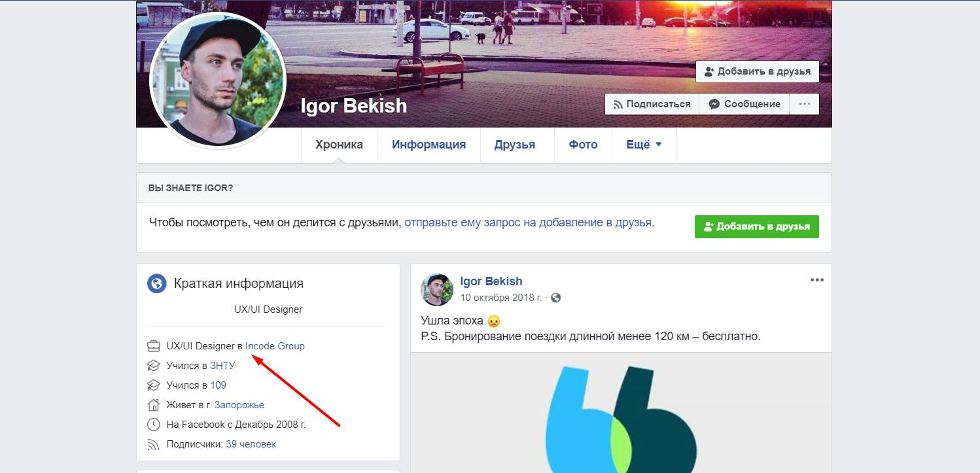
Task: Click the briefcase icon next to UX/UI Designer
Action: 153,345
